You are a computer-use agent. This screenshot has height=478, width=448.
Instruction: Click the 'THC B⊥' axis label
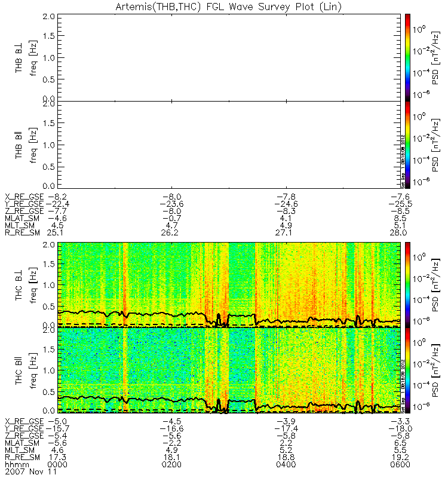pyautogui.click(x=19, y=285)
